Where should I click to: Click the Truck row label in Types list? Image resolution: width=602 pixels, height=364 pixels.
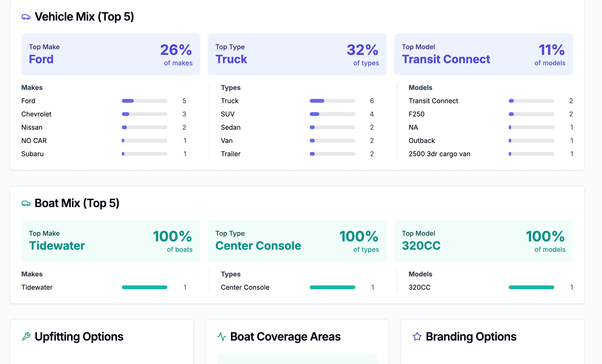tap(230, 101)
